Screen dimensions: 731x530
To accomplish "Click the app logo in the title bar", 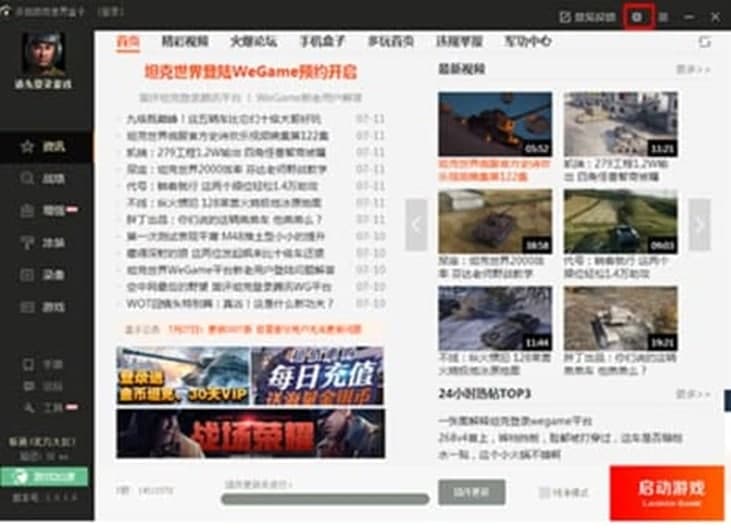I will click(x=6, y=11).
